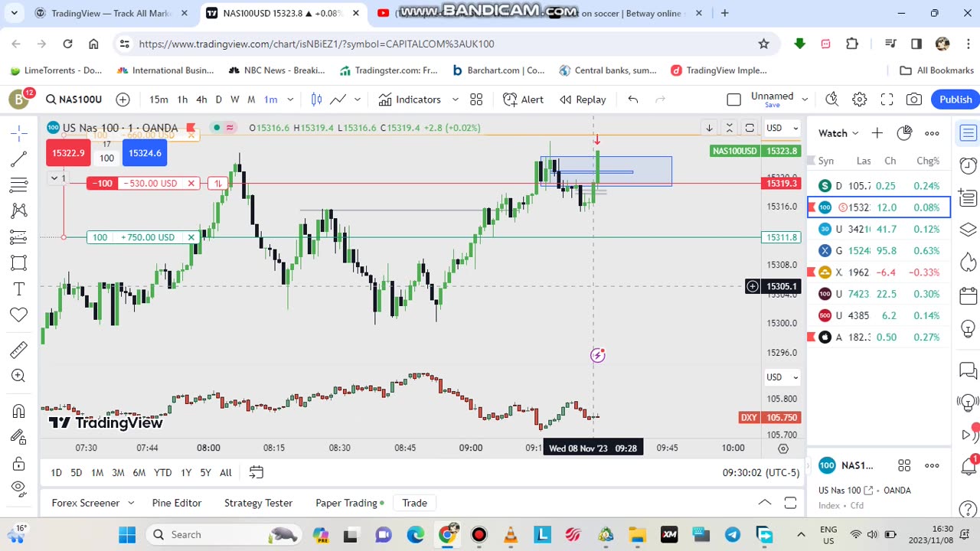The image size is (980, 551).
Task: Open the chart interval dropdown arrow
Action: [290, 99]
